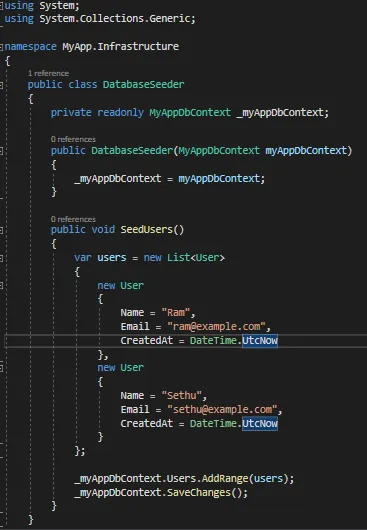Image resolution: width=367 pixels, height=530 pixels.
Task: Open '0 references' CodeLens above SeedUsers
Action: tap(73, 219)
